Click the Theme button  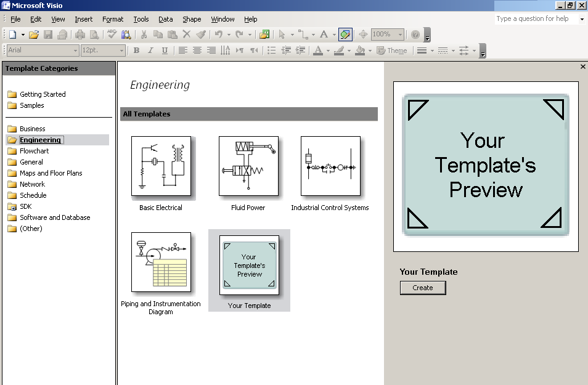pos(391,51)
